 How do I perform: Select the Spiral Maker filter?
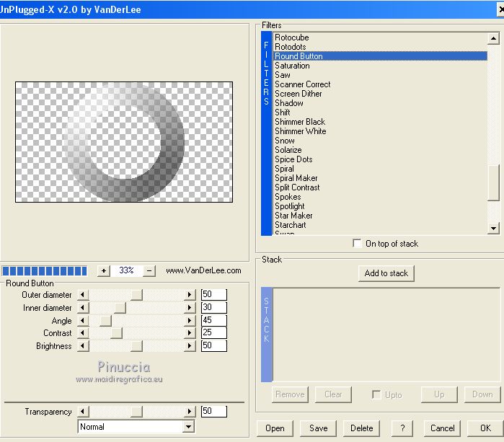[296, 178]
